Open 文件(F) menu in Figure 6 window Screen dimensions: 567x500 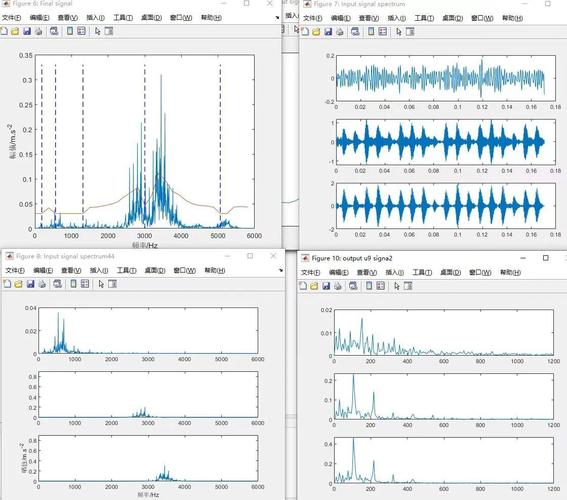click(x=11, y=18)
